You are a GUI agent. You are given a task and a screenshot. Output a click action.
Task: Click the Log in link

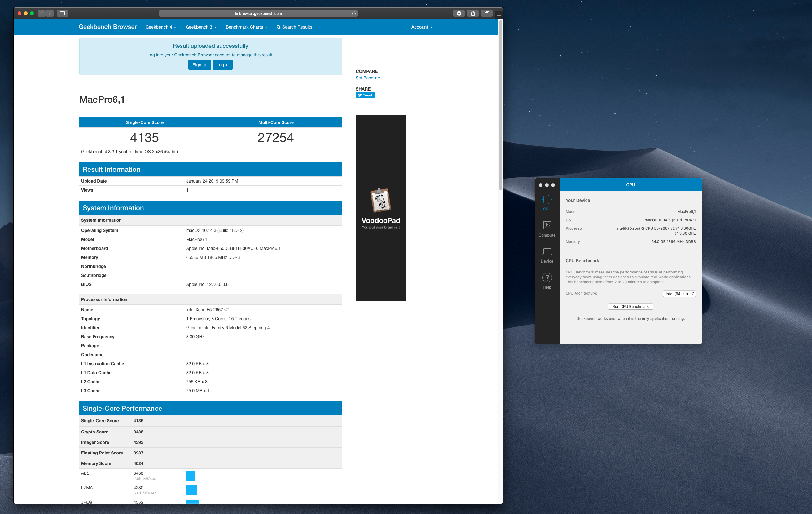223,64
